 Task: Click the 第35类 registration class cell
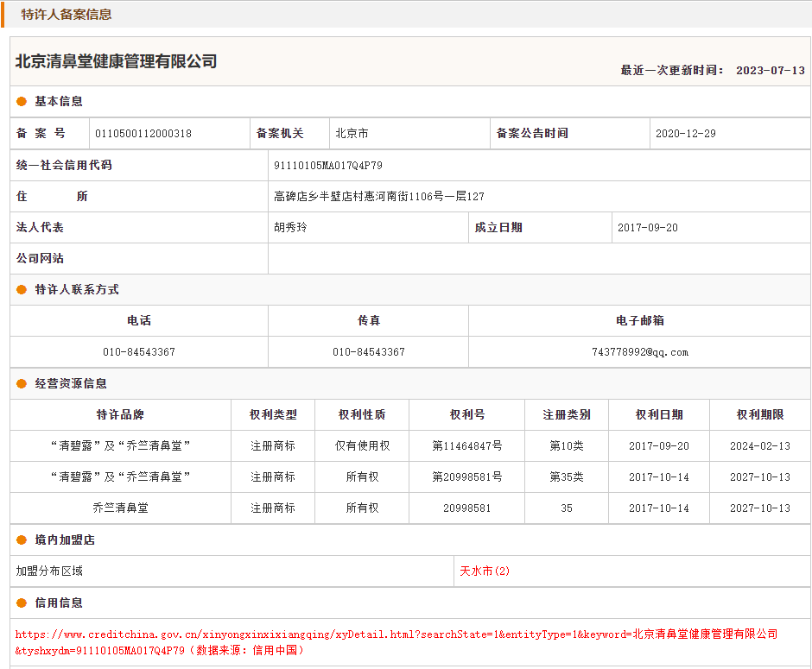(566, 477)
